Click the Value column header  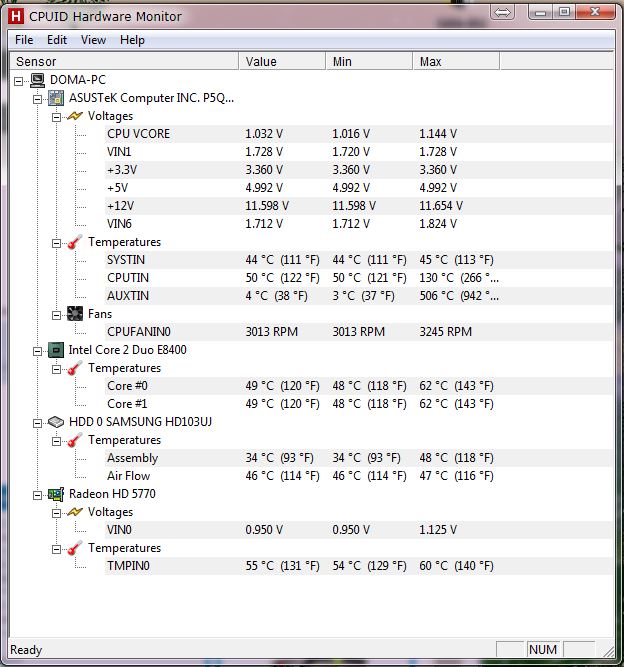282,61
